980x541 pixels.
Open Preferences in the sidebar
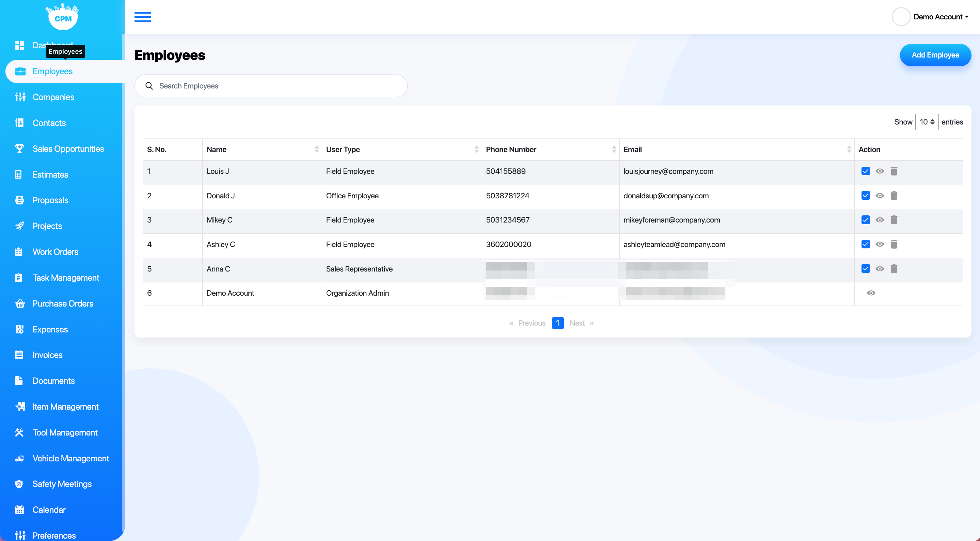(x=54, y=535)
